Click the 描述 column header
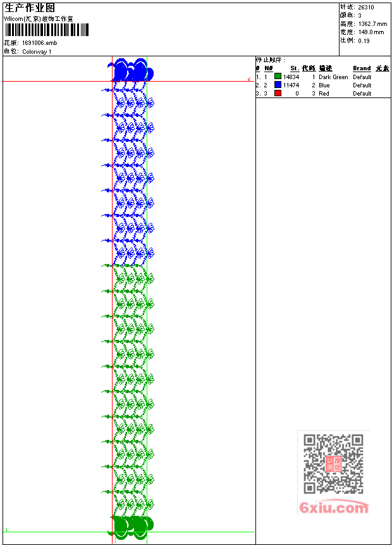392x545 pixels. point(326,68)
